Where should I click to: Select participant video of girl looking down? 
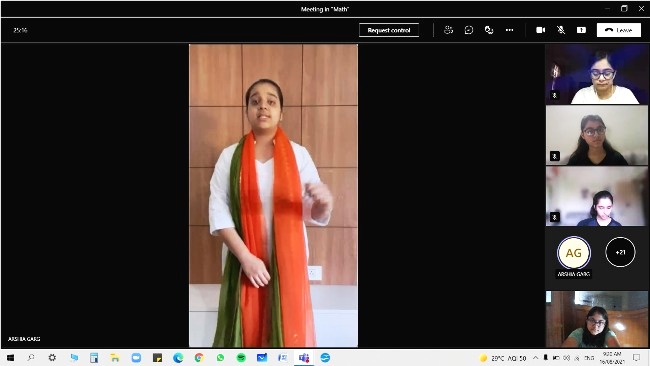597,196
